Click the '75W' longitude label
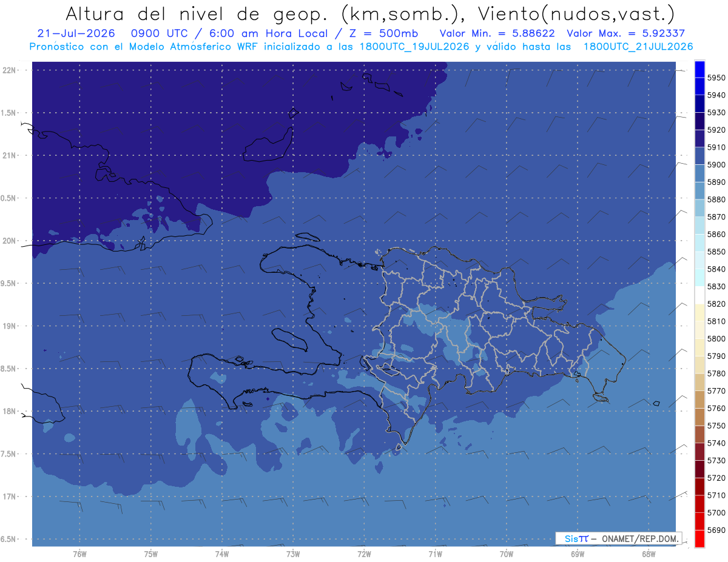The width and height of the screenshot is (728, 562). [x=151, y=554]
